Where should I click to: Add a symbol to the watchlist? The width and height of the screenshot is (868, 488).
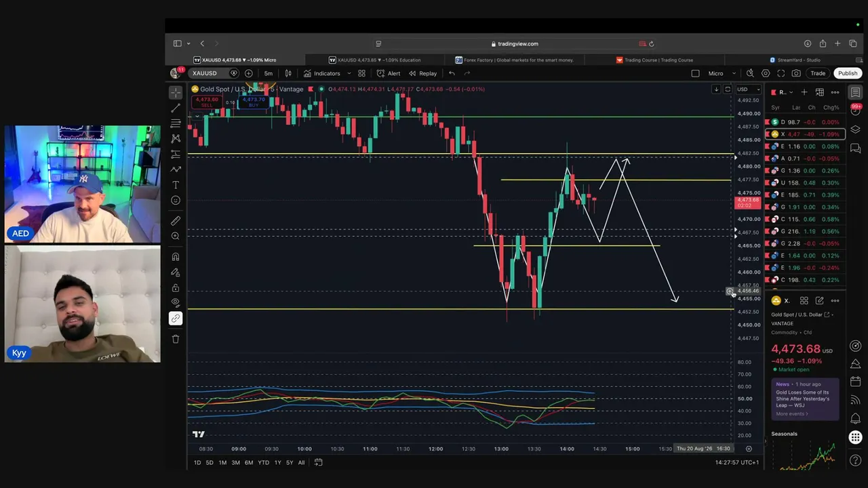[x=804, y=92]
